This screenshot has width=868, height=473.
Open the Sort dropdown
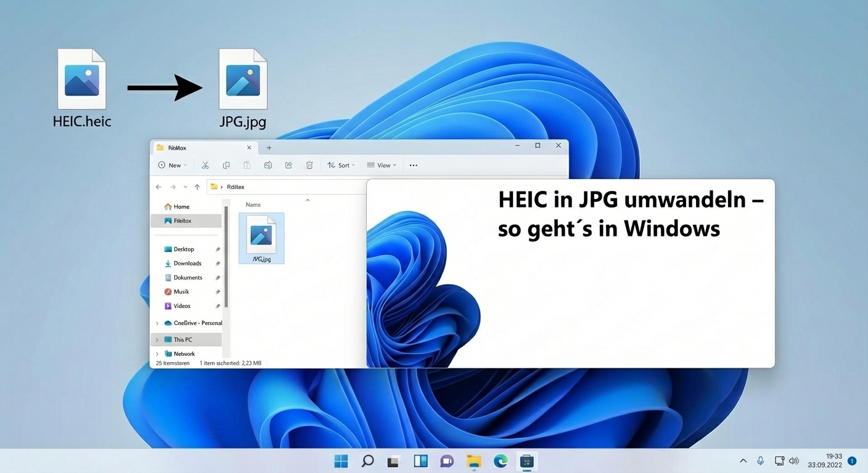coord(342,165)
